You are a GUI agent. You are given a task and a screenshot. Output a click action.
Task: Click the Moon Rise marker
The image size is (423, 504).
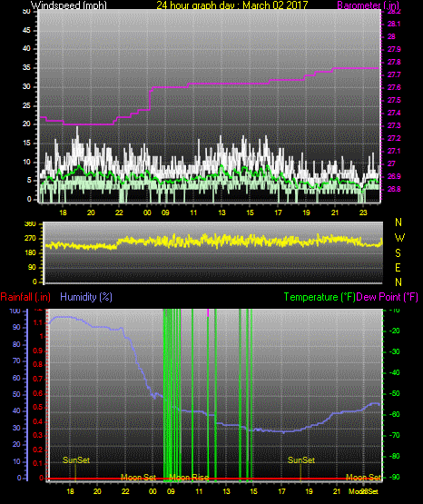tap(189, 478)
